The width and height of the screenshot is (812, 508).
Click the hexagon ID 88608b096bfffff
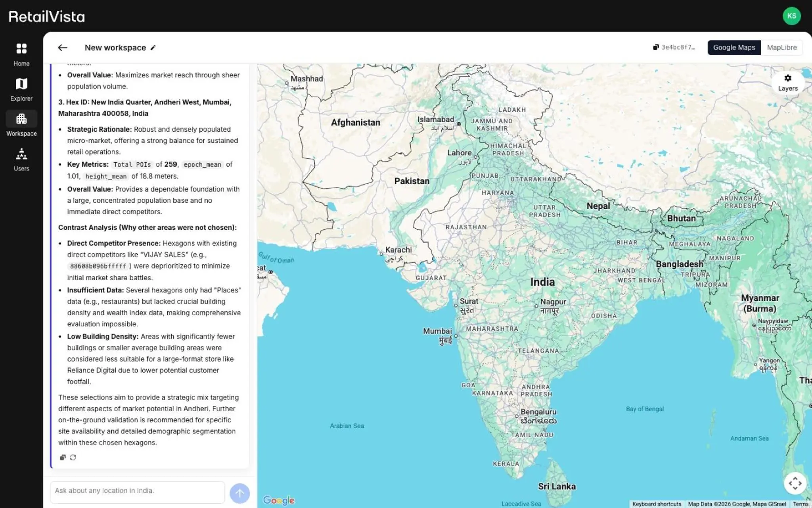tap(98, 266)
